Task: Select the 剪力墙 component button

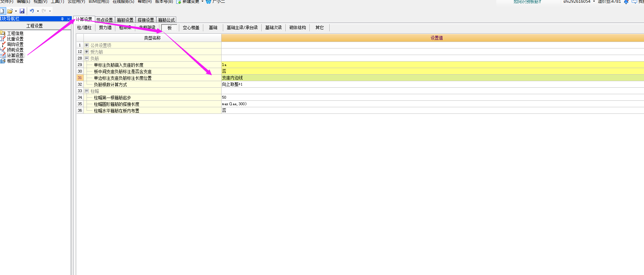Action: (x=105, y=27)
